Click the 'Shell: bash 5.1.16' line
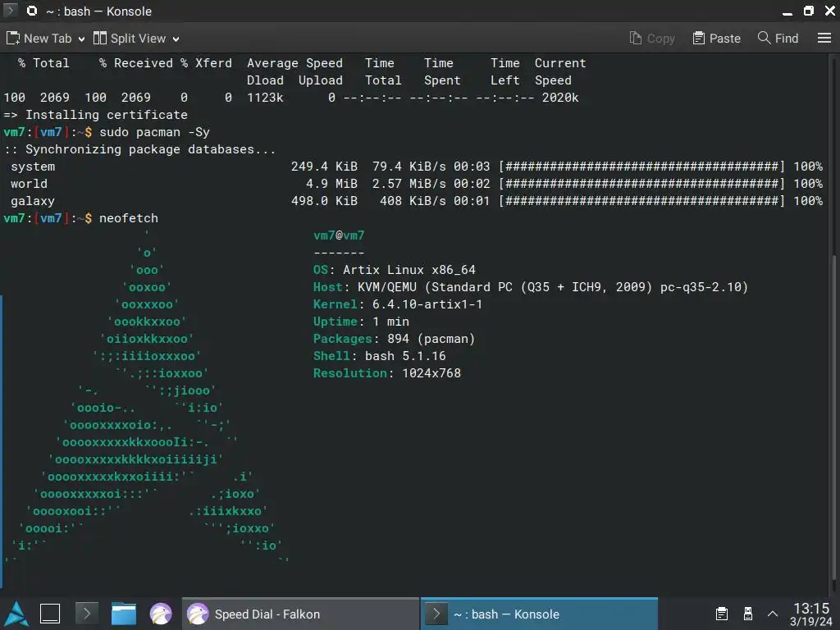The height and width of the screenshot is (630, 840). [379, 356]
